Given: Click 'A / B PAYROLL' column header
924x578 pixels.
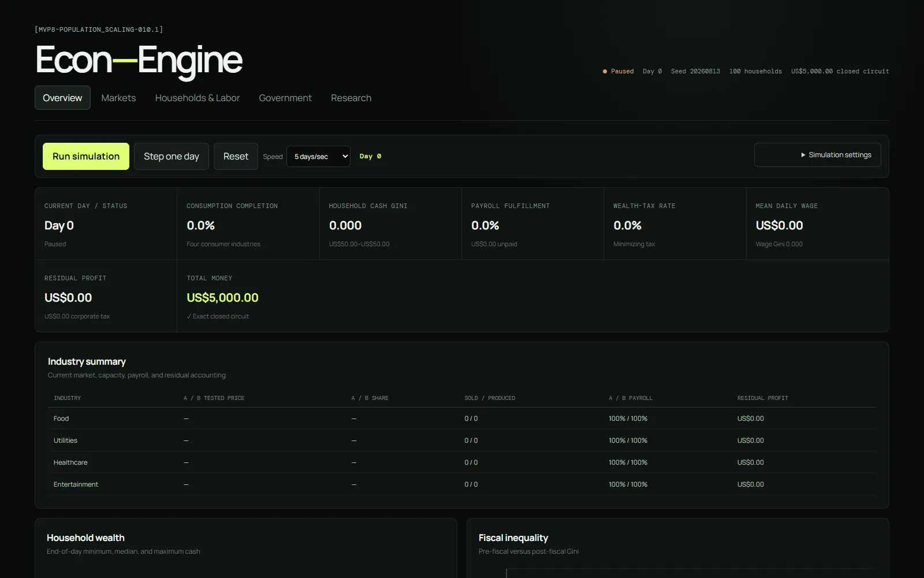Looking at the screenshot, I should (631, 398).
